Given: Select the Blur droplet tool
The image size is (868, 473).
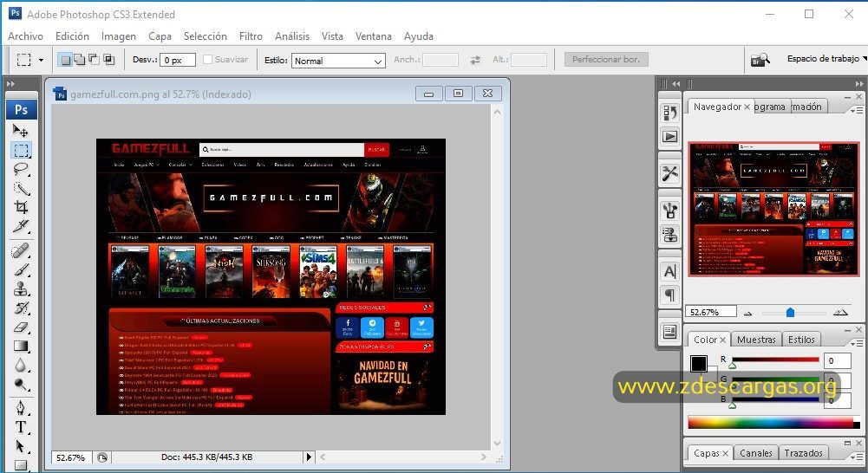Looking at the screenshot, I should (x=21, y=365).
